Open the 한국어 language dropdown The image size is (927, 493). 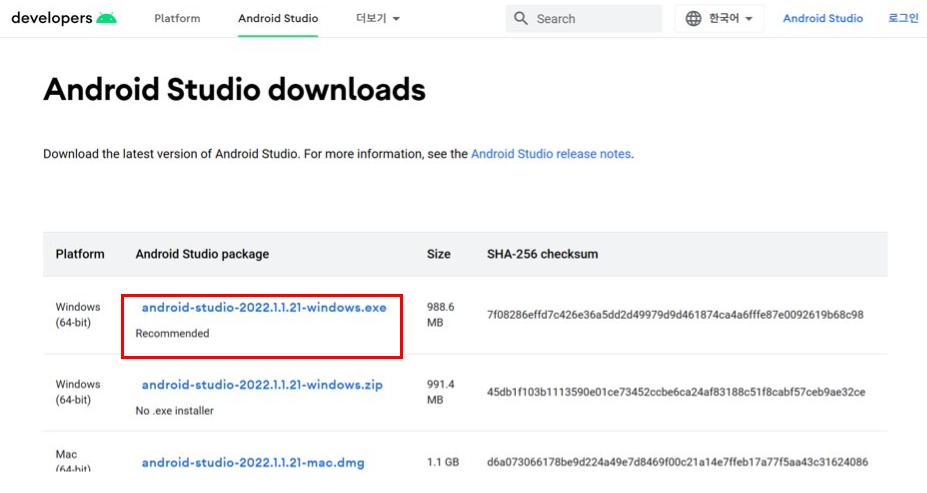point(719,18)
